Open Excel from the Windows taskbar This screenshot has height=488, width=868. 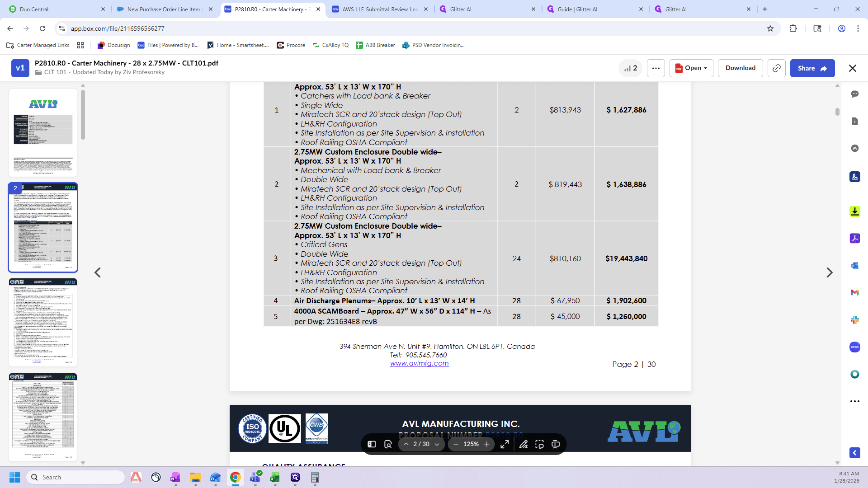click(x=275, y=477)
